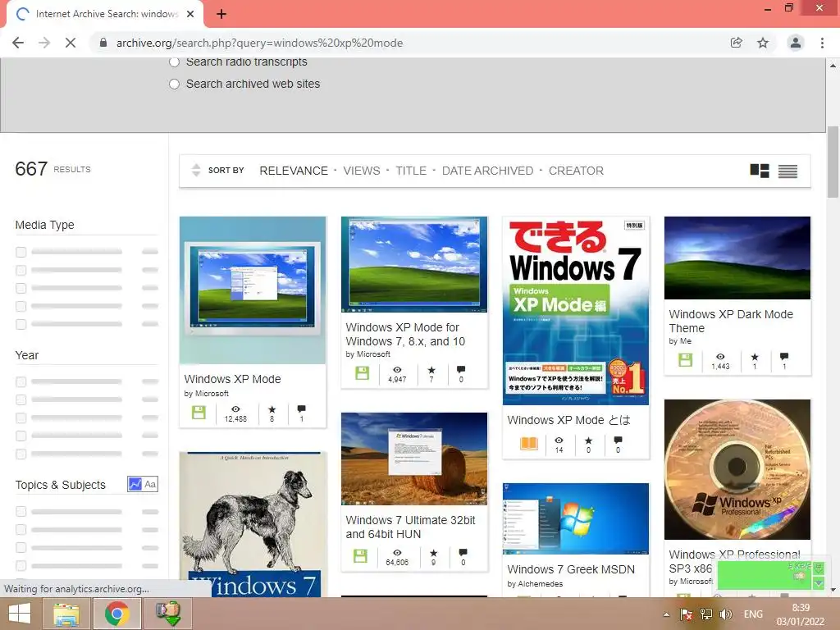This screenshot has height=630, width=840.
Task: Click the topics chart view icon
Action: pos(135,484)
